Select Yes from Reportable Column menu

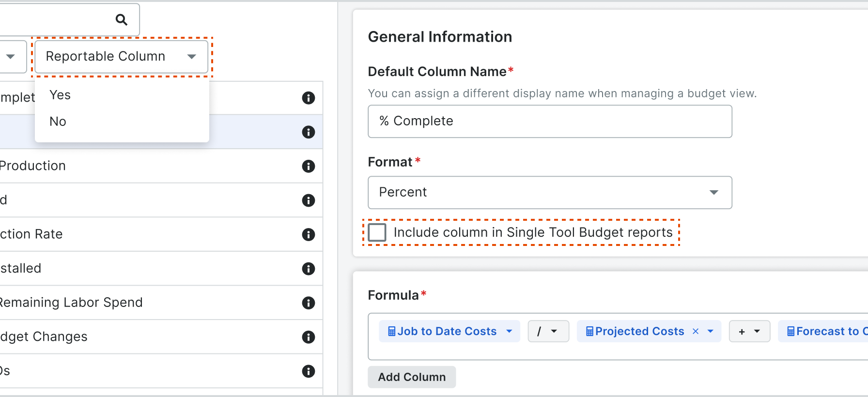[61, 95]
